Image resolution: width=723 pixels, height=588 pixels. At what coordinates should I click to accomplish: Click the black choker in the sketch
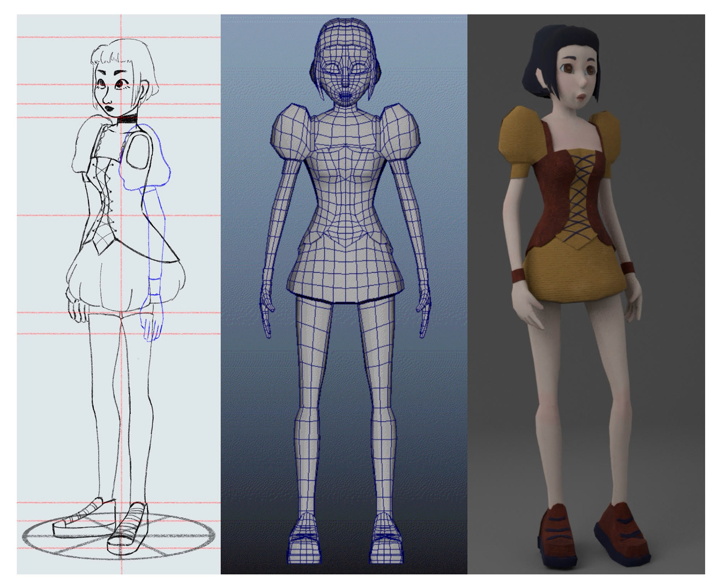[128, 119]
